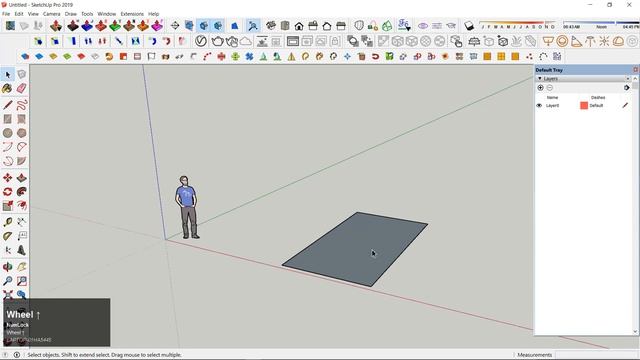Choose the Tape Measure tool

coord(7,222)
